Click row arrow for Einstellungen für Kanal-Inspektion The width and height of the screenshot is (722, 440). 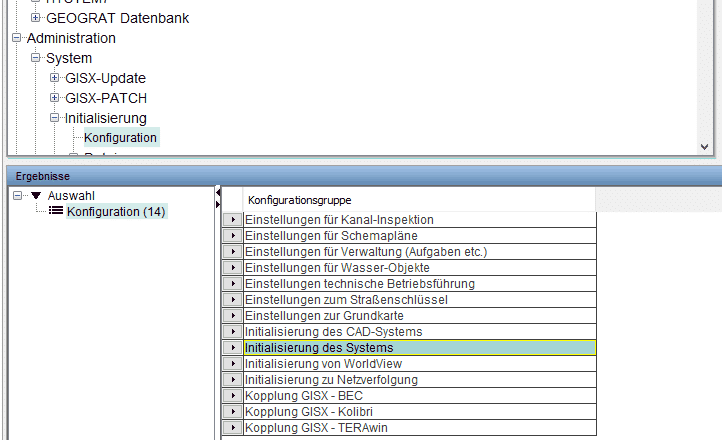pos(233,220)
